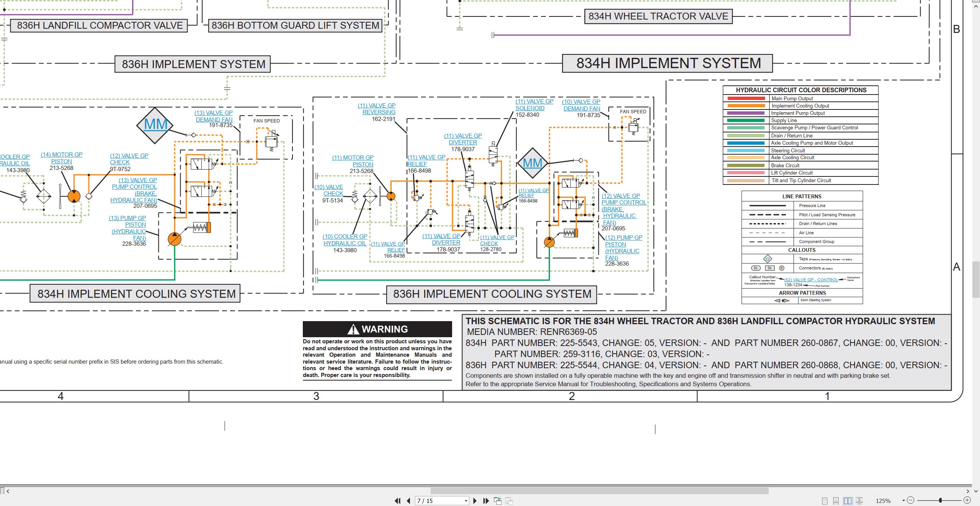980x506 pixels.
Task: Open the (10) COOLER GP HYDRAULIC OIL link
Action: (345, 240)
